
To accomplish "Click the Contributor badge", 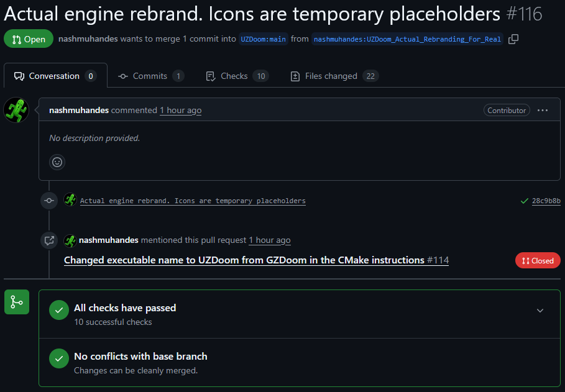I will (x=507, y=110).
